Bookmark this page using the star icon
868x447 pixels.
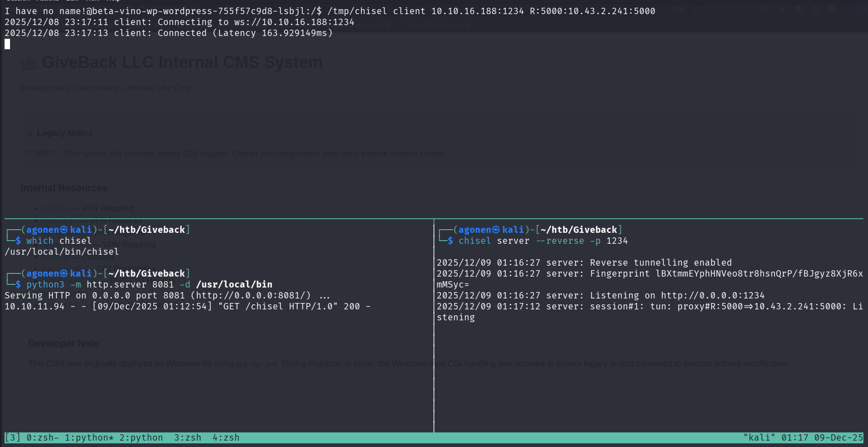[x=697, y=9]
